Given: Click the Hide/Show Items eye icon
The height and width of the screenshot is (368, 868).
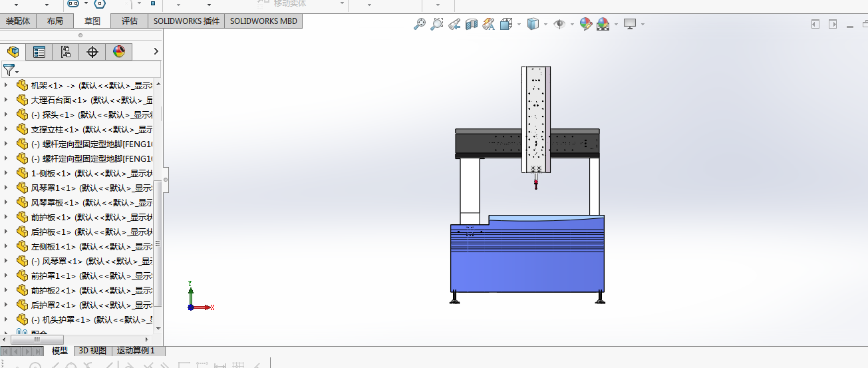Looking at the screenshot, I should coord(559,24).
